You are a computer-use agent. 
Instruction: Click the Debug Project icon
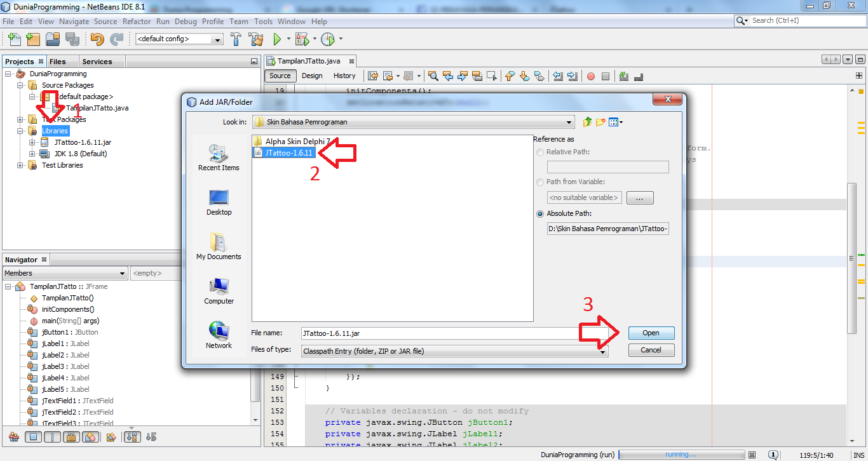click(302, 39)
